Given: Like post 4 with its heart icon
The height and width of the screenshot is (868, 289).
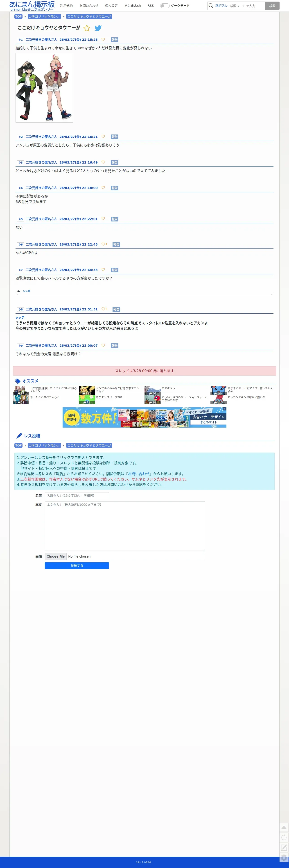Looking at the screenshot, I should (x=103, y=188).
